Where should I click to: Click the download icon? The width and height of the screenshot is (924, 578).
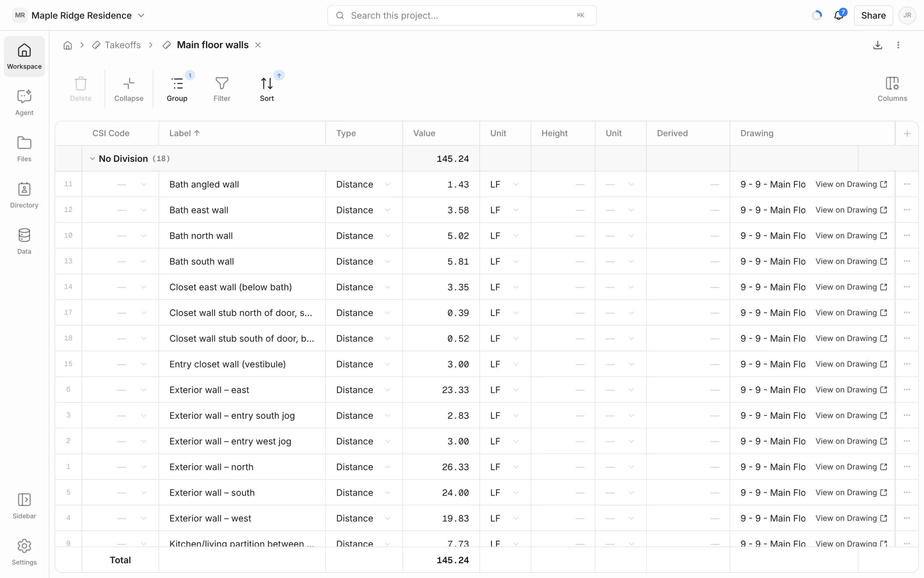click(x=878, y=45)
